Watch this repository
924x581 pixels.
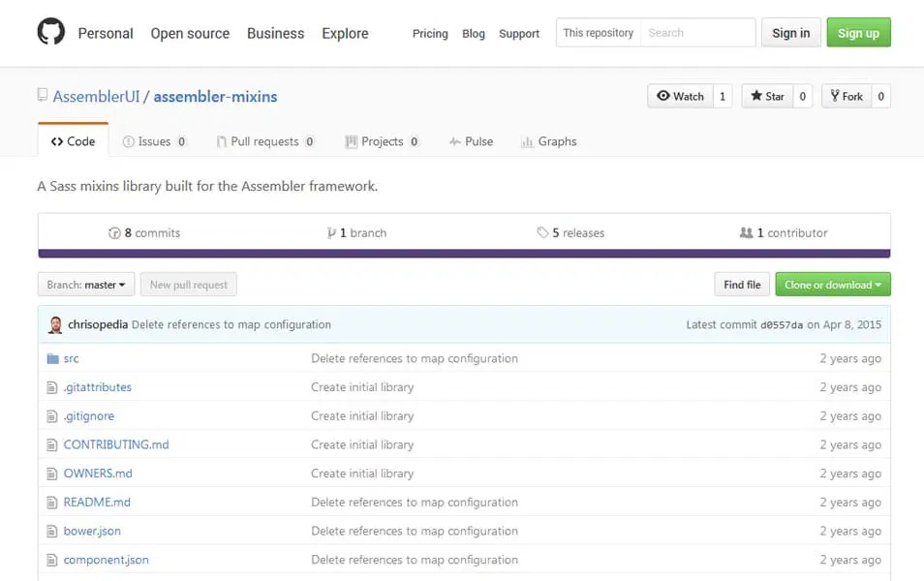pos(681,96)
